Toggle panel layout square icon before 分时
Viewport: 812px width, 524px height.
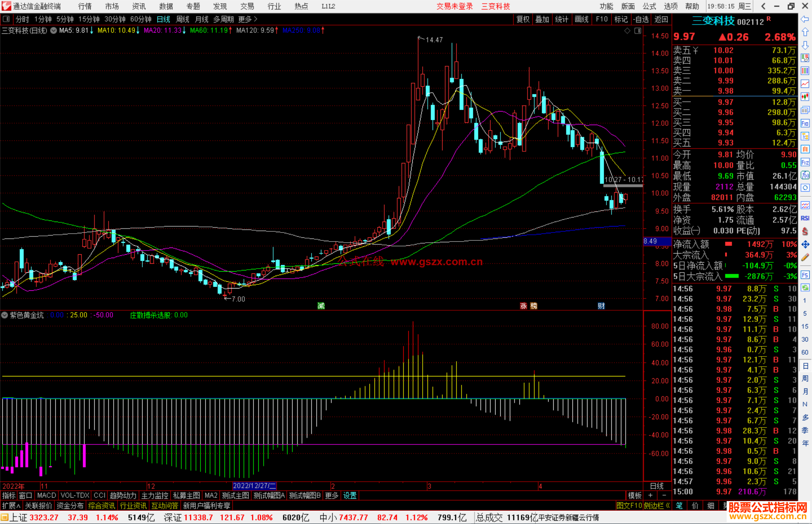[6, 19]
